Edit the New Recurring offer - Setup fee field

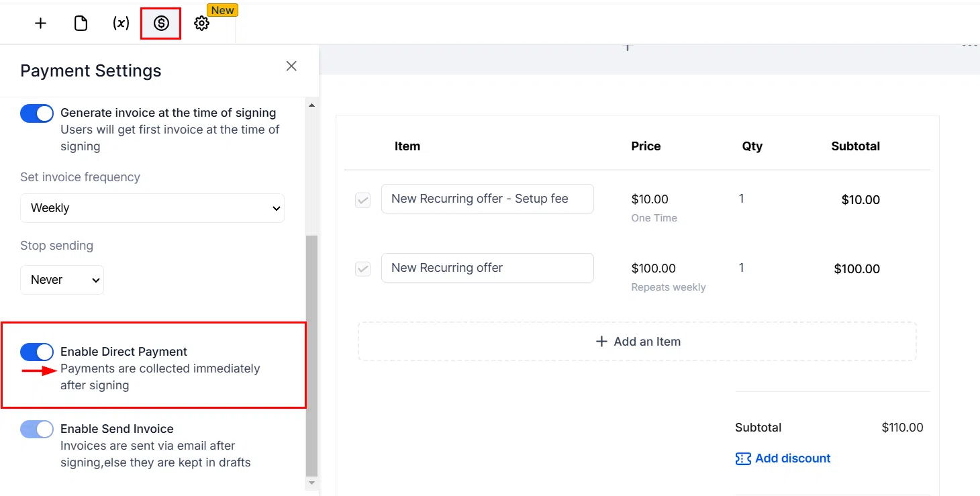487,199
